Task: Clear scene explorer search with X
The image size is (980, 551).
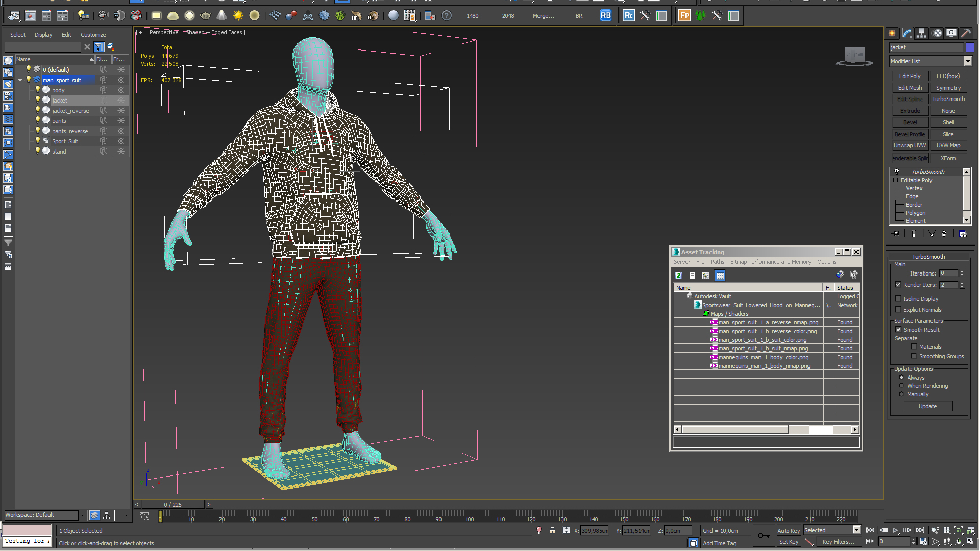Action: (x=87, y=47)
